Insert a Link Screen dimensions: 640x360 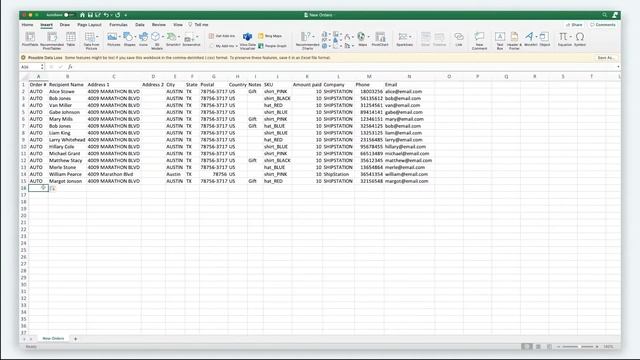click(x=459, y=40)
